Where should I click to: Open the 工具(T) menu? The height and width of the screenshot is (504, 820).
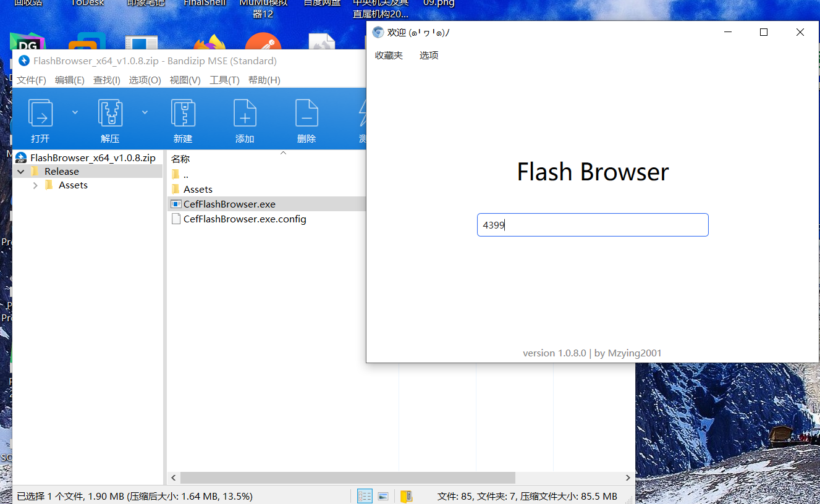pyautogui.click(x=224, y=80)
